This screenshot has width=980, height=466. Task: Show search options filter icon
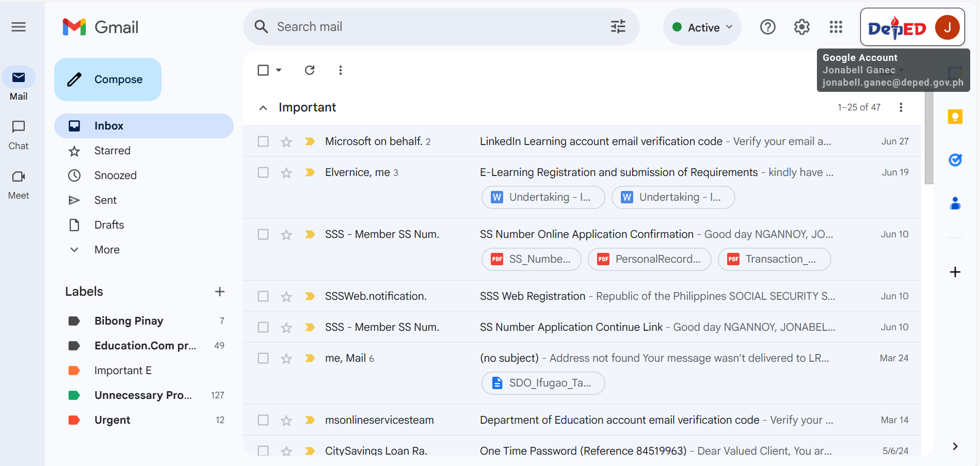(x=618, y=27)
